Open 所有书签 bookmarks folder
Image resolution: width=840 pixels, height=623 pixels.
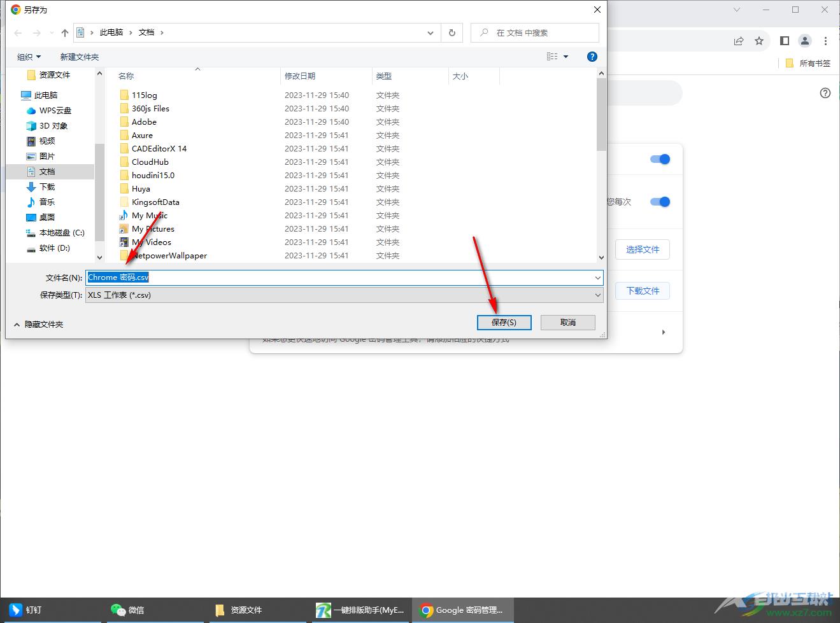[808, 63]
